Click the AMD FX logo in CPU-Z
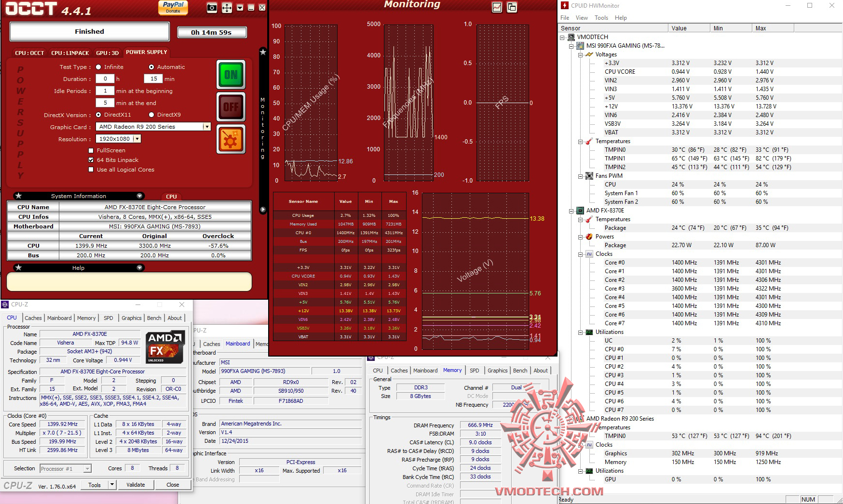The height and width of the screenshot is (504, 843). click(165, 347)
